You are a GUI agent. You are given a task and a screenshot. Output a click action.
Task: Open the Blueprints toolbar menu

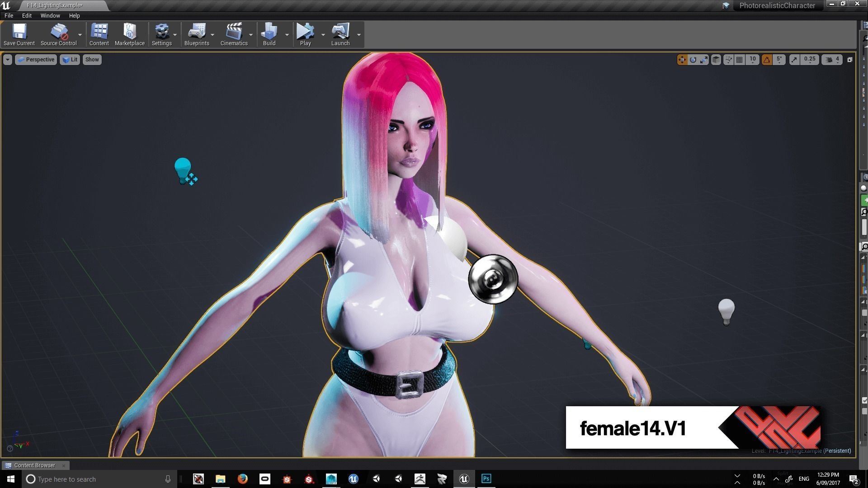click(x=197, y=34)
